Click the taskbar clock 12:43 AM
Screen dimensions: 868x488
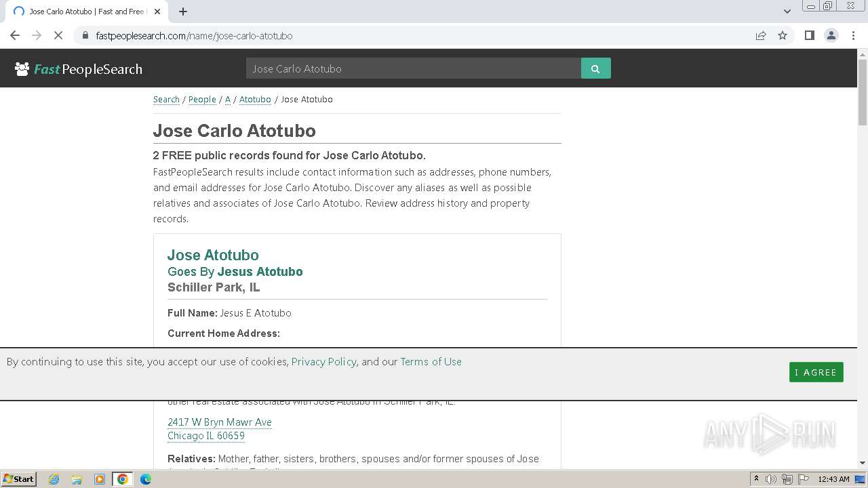click(833, 479)
